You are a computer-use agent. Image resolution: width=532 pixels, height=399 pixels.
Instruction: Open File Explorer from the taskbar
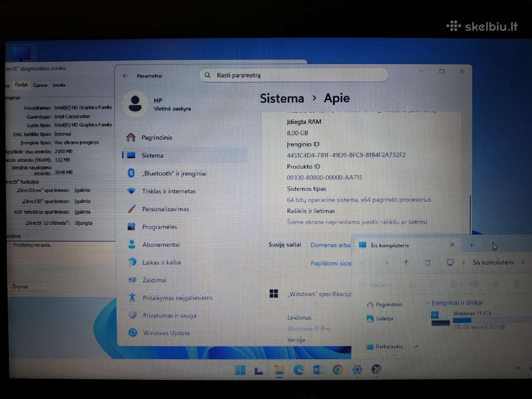click(x=279, y=370)
